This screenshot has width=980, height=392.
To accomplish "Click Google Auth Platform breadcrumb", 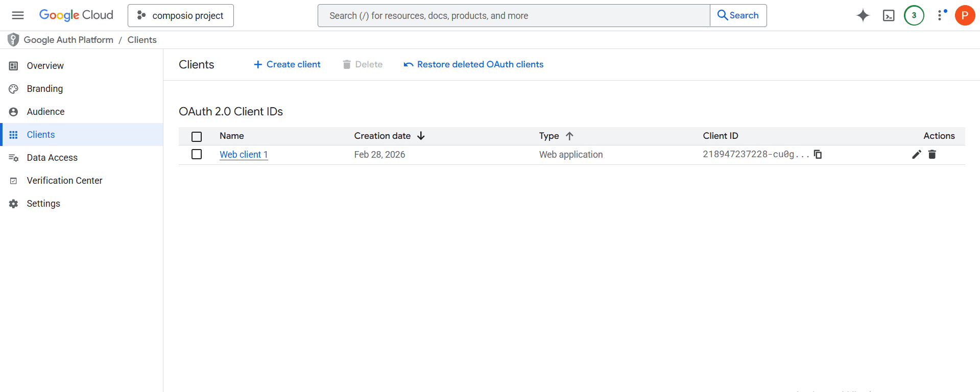I will click(68, 40).
